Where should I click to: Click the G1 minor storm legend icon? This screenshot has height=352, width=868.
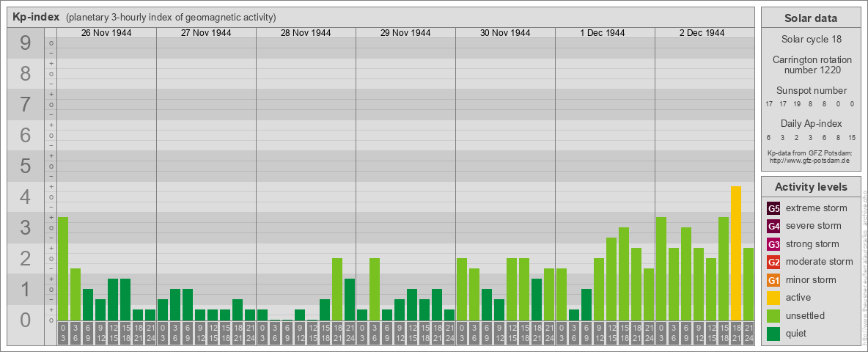coord(773,280)
